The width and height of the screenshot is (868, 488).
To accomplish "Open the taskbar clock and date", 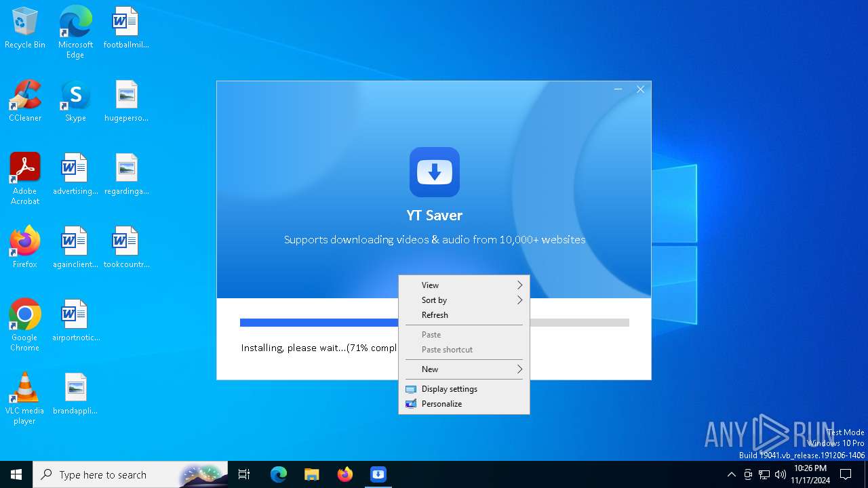I will [810, 474].
